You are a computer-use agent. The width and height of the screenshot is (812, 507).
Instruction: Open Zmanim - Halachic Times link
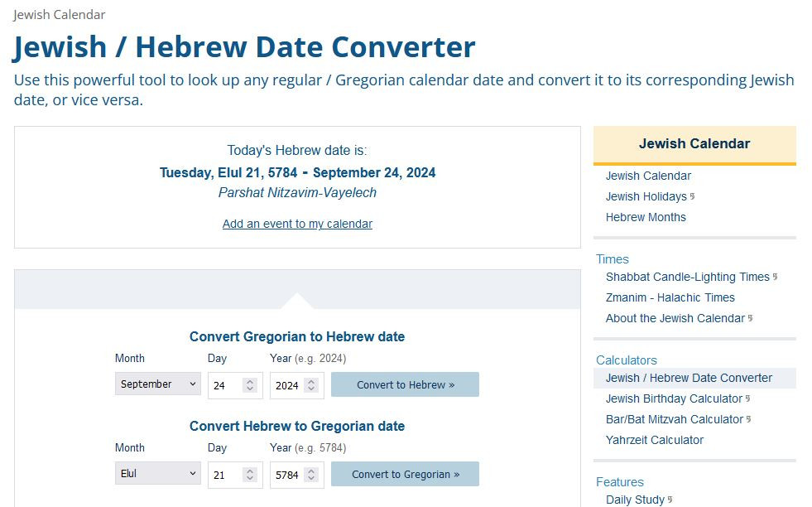(x=670, y=297)
